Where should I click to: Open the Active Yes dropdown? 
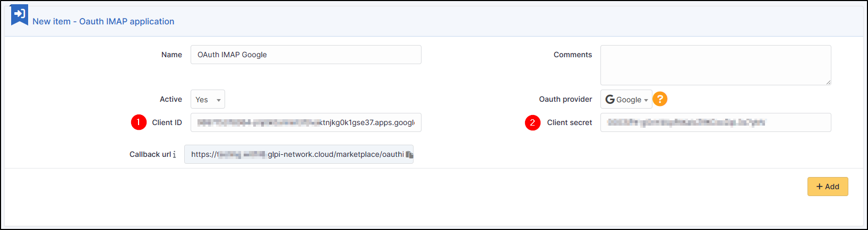[208, 99]
